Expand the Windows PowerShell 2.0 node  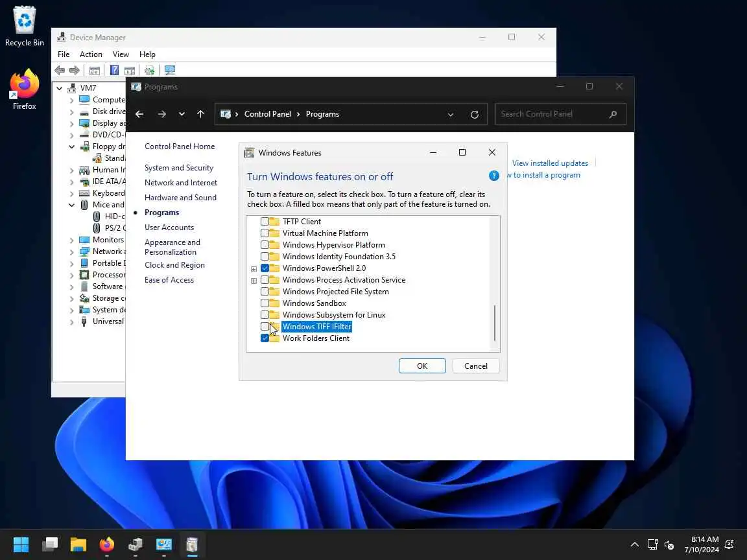(x=254, y=269)
